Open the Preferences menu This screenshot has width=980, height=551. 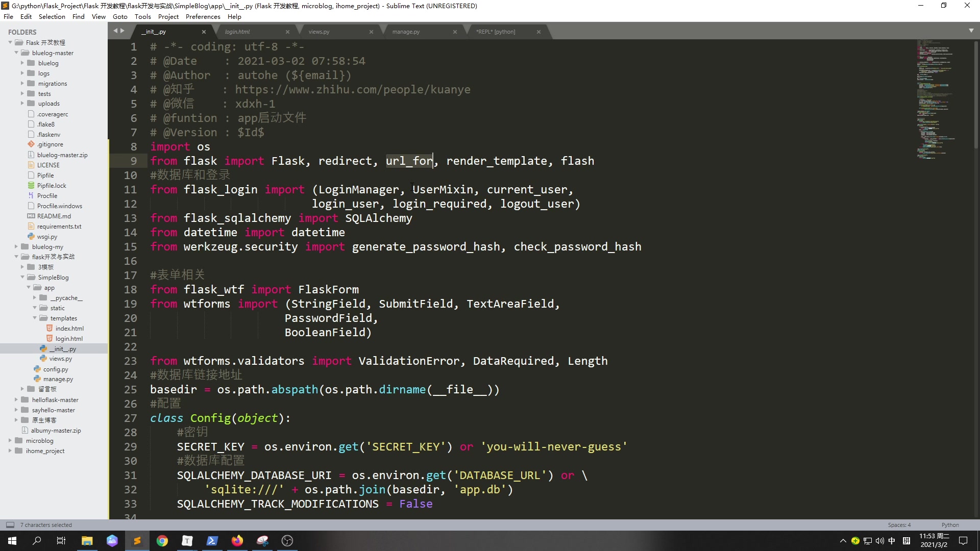(x=203, y=16)
